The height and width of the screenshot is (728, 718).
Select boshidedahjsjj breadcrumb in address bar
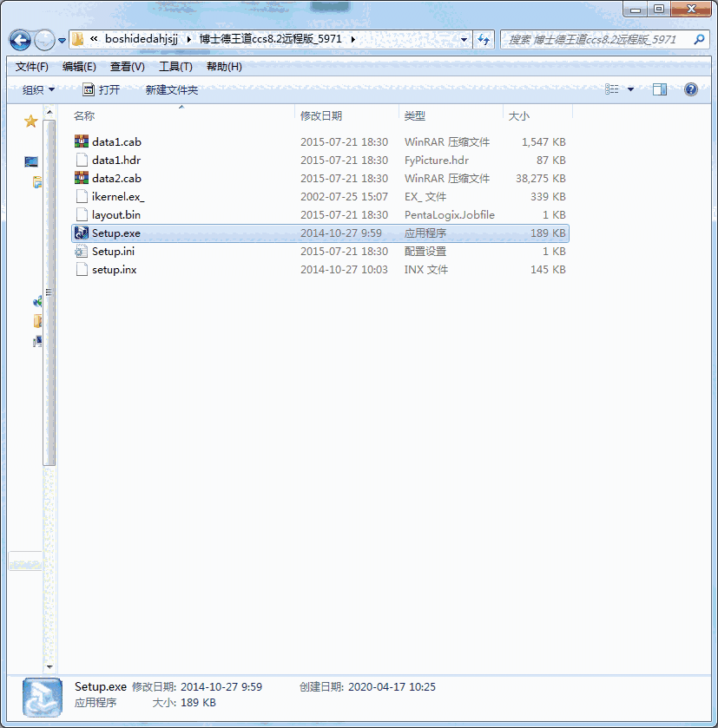pos(142,39)
